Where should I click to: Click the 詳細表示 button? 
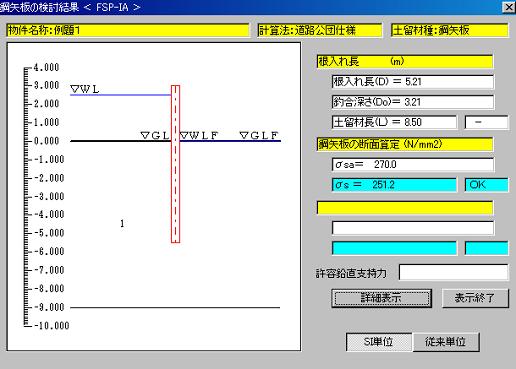point(381,298)
